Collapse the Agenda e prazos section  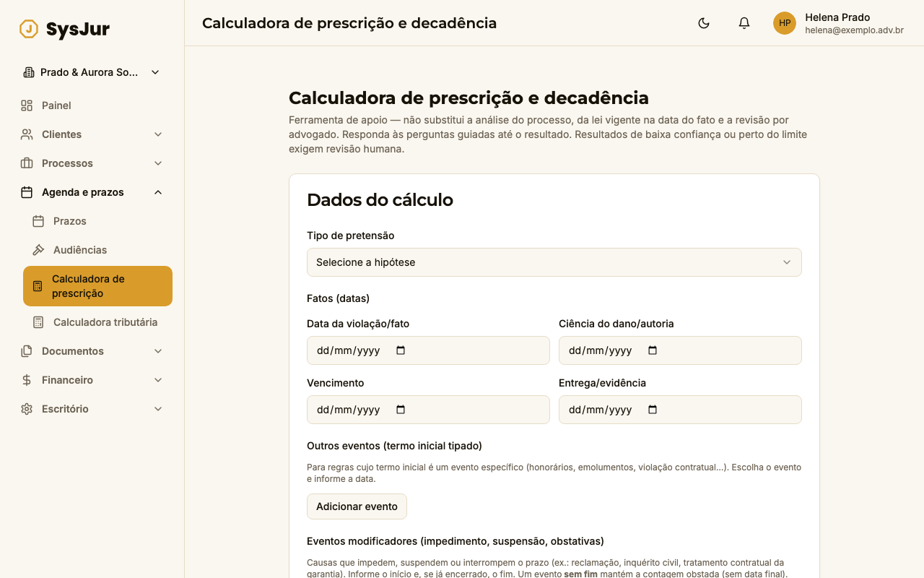(x=158, y=192)
